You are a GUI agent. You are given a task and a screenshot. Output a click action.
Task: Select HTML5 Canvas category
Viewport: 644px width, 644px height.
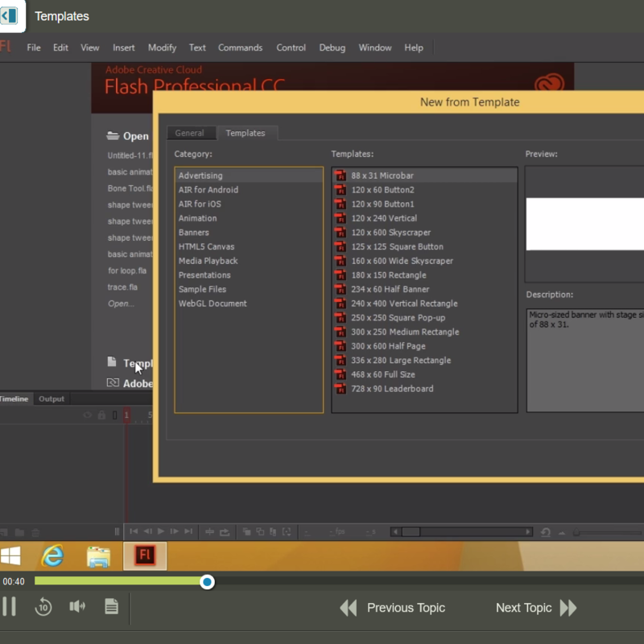pyautogui.click(x=249, y=247)
